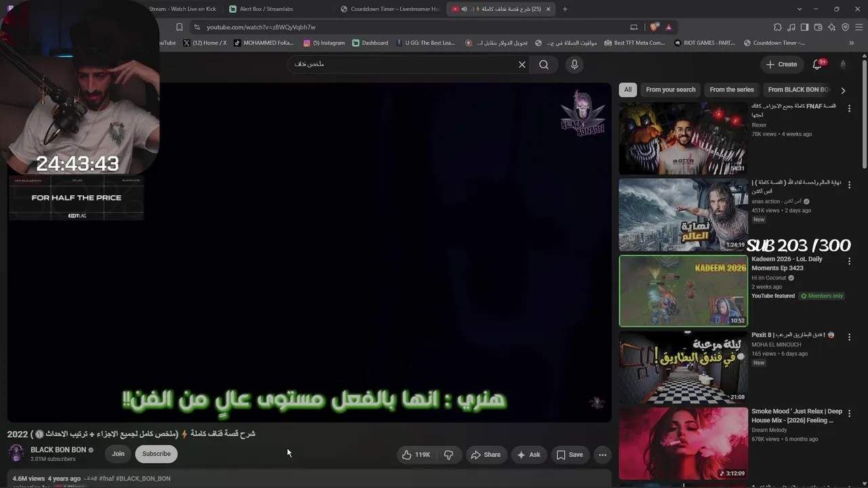This screenshot has height=488, width=868.
Task: Click the Join membership button
Action: pos(118,454)
